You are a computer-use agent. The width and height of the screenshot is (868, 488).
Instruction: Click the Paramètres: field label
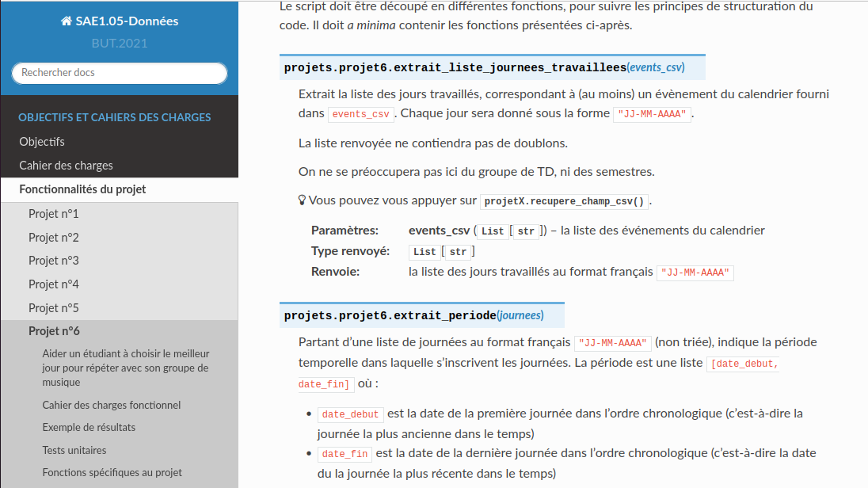point(345,231)
